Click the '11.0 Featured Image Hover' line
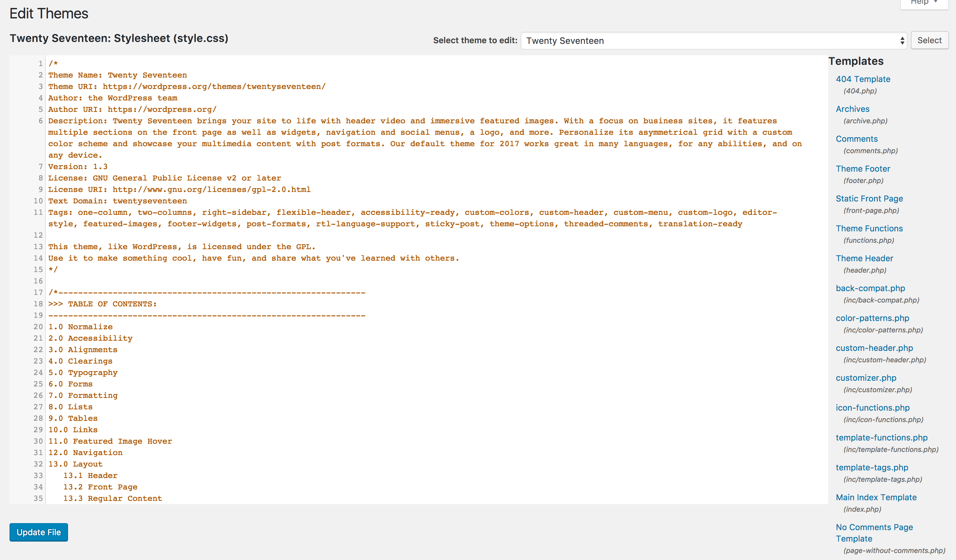The height and width of the screenshot is (560, 956). click(110, 441)
